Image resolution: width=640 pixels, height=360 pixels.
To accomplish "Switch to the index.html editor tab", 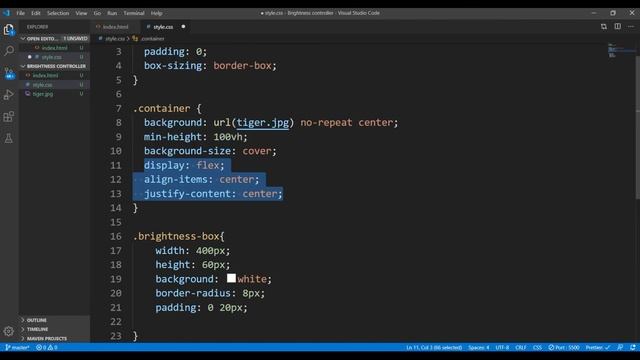I will point(115,27).
